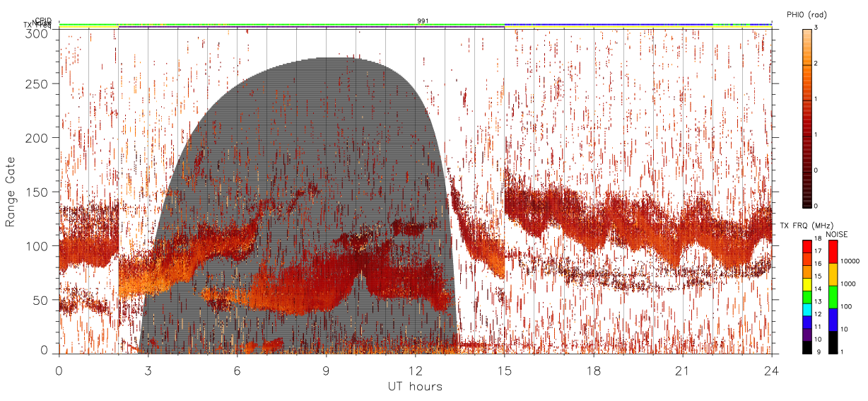This screenshot has height=401, width=868.
Task: Select the yellow-orange swatch in NOISE legend
Action: coord(832,274)
